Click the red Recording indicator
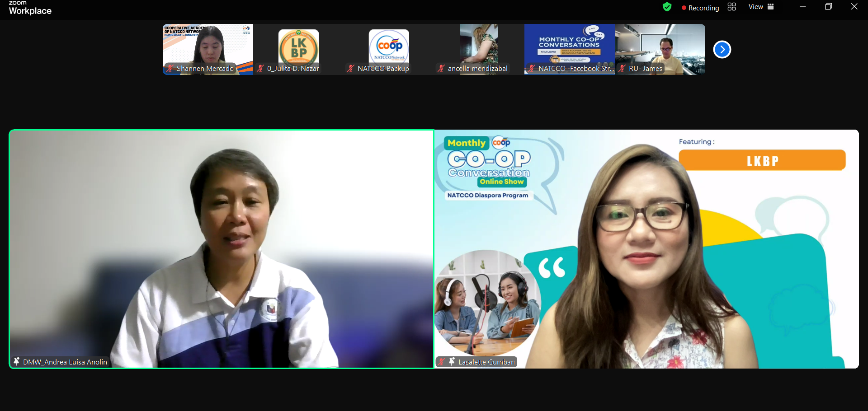 (700, 8)
